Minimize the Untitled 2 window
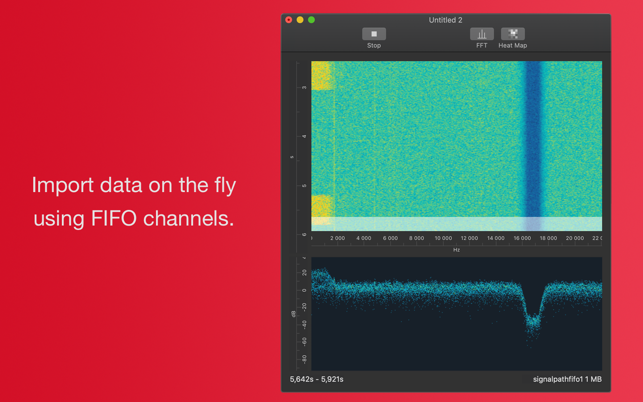This screenshot has width=643, height=402. click(x=300, y=20)
